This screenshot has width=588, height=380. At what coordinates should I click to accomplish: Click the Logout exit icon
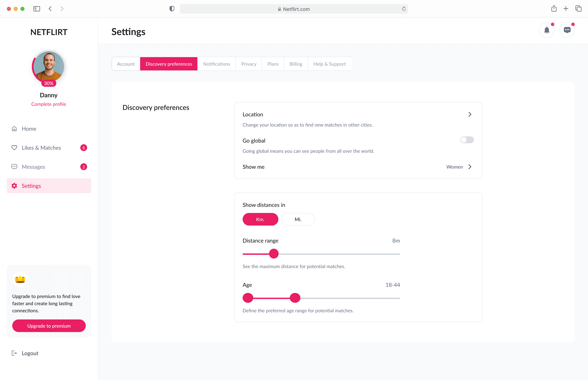tap(14, 353)
